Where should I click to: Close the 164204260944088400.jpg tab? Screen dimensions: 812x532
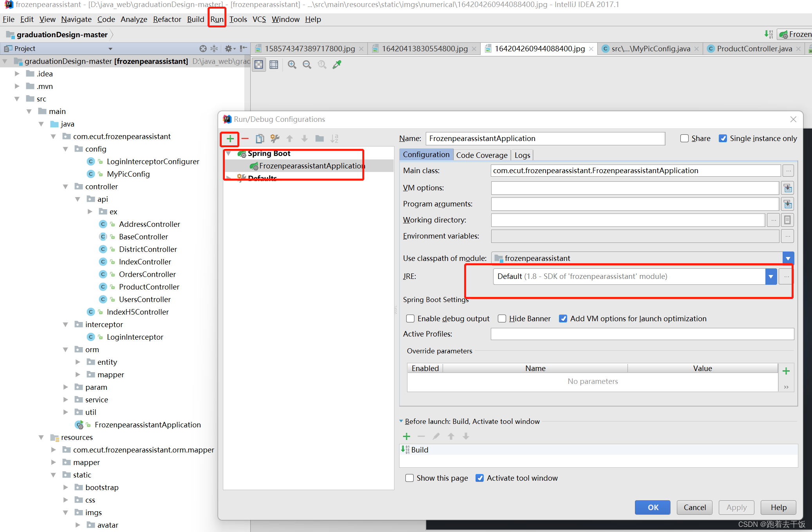point(591,49)
